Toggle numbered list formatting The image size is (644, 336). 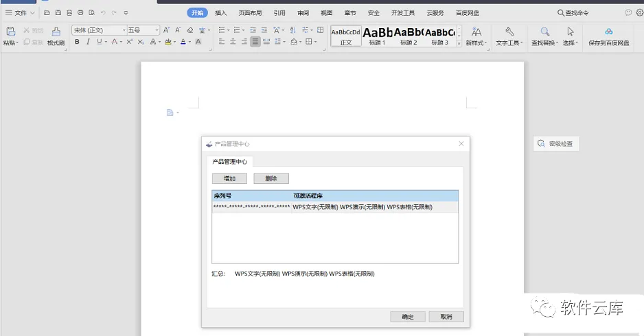(237, 30)
